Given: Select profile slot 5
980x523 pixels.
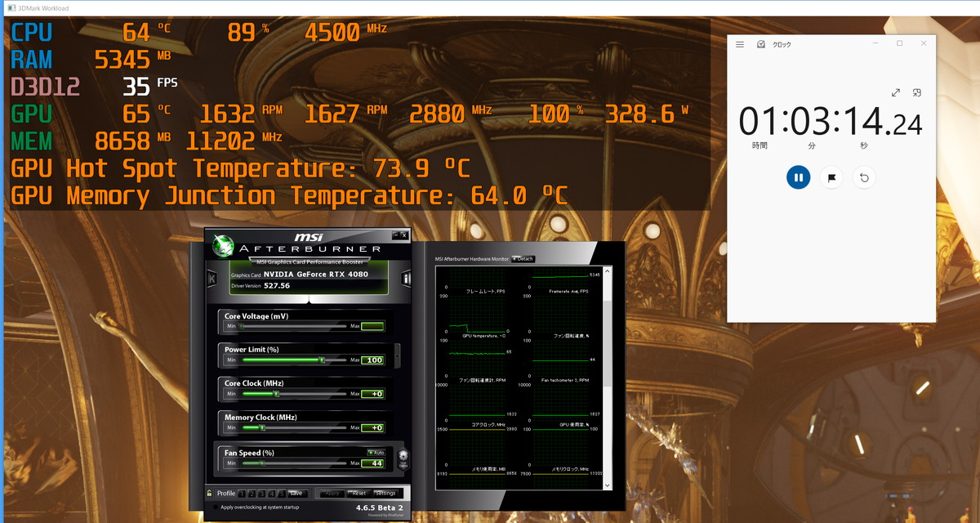Looking at the screenshot, I should pos(282,494).
